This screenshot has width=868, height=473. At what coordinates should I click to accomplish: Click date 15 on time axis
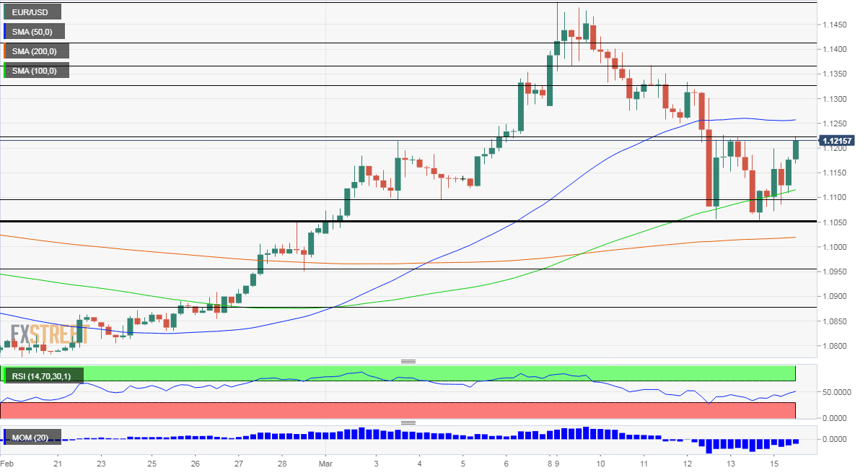[x=774, y=462]
